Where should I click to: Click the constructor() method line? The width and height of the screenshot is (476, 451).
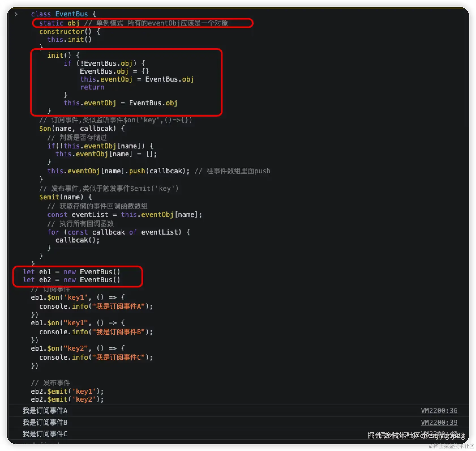(x=69, y=31)
